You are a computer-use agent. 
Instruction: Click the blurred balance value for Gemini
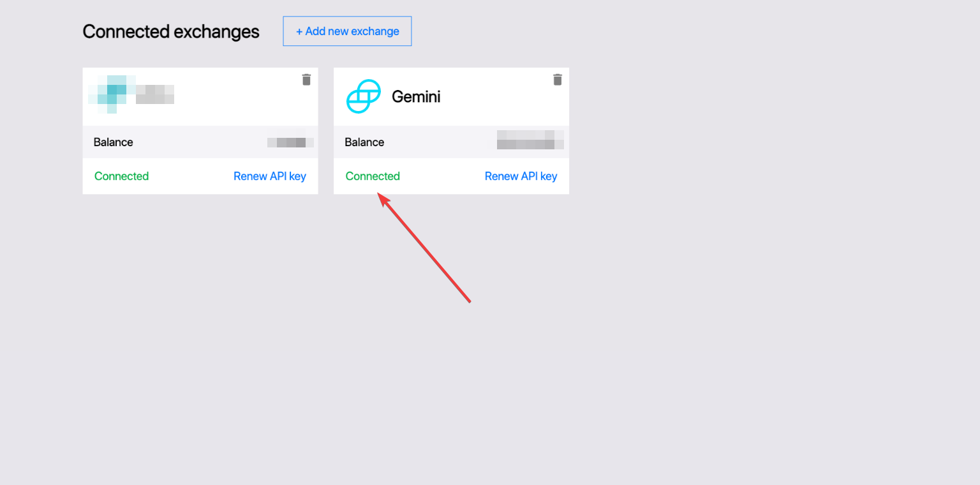530,140
